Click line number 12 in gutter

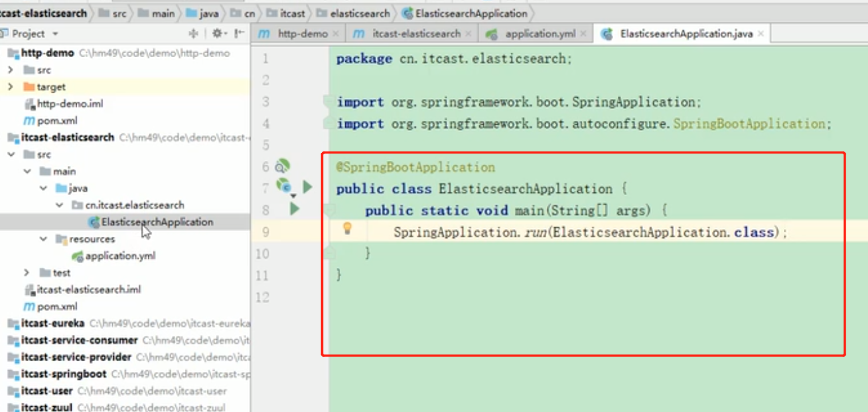coord(262,298)
